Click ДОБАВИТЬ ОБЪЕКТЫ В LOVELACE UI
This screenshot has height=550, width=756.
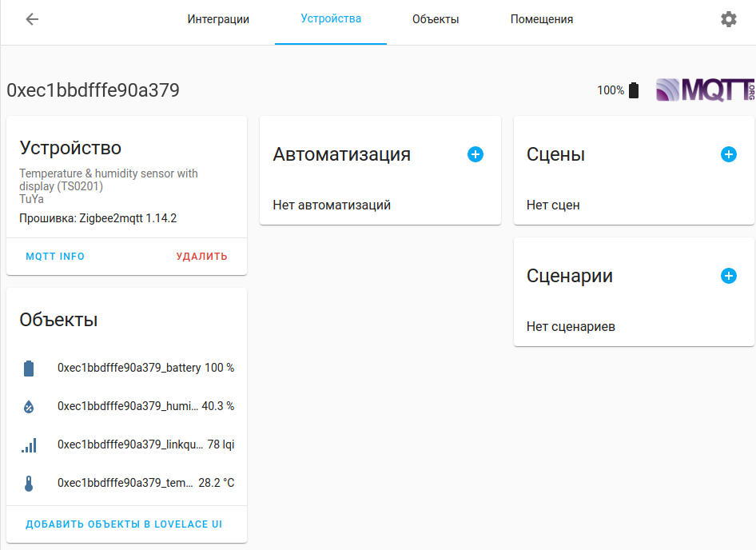point(124,524)
